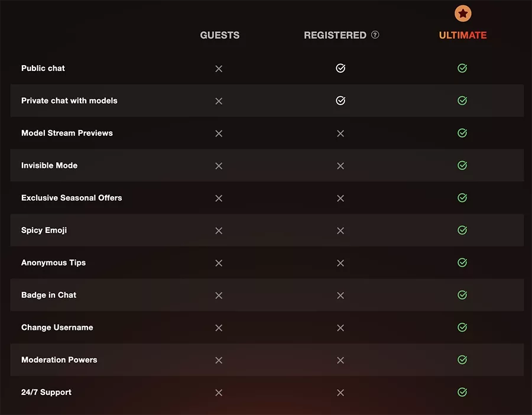Viewport: 532px width, 415px height.
Task: Click the Private chat with models label
Action: [x=69, y=101]
